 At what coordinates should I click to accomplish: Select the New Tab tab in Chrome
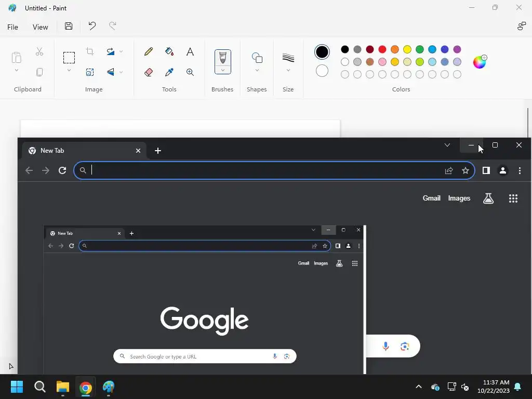(x=84, y=151)
